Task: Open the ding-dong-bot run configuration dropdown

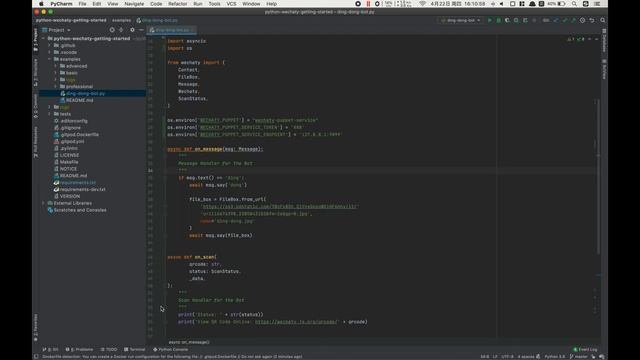Action: click(x=461, y=20)
